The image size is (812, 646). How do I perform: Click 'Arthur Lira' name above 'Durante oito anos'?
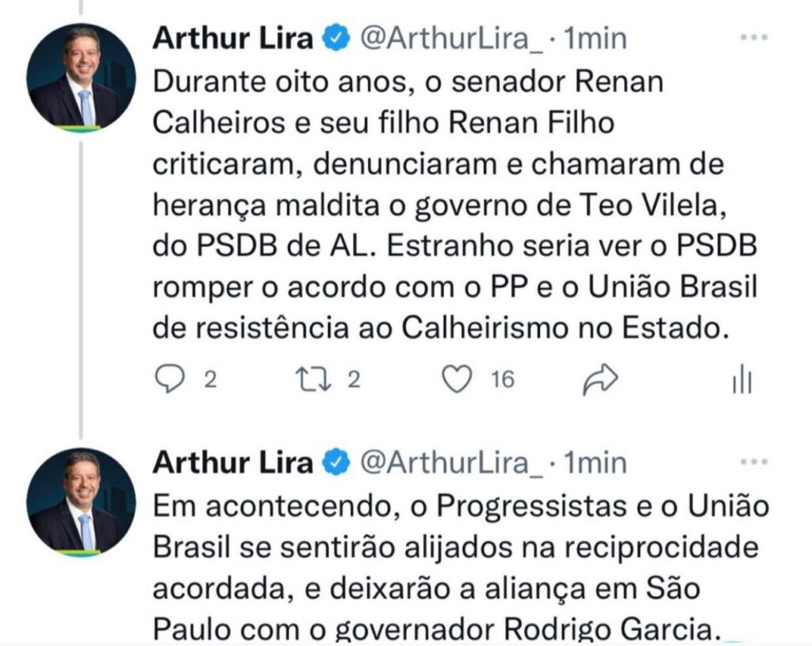tap(232, 38)
